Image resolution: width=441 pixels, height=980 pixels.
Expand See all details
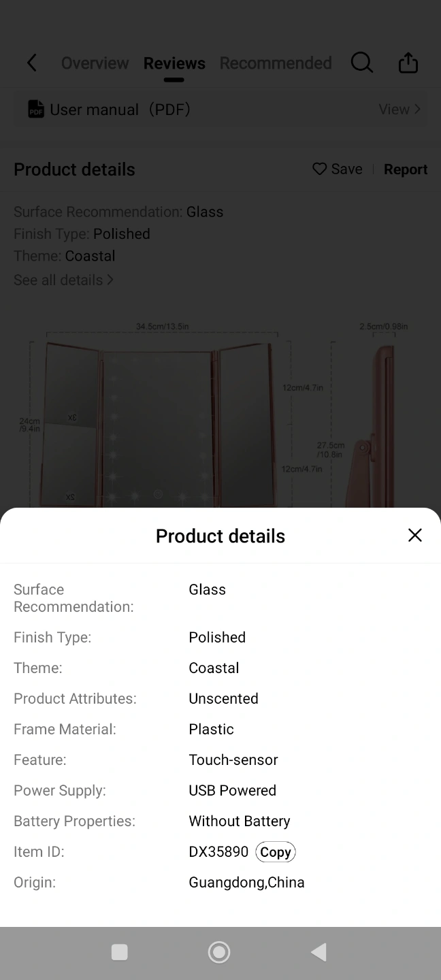point(63,280)
